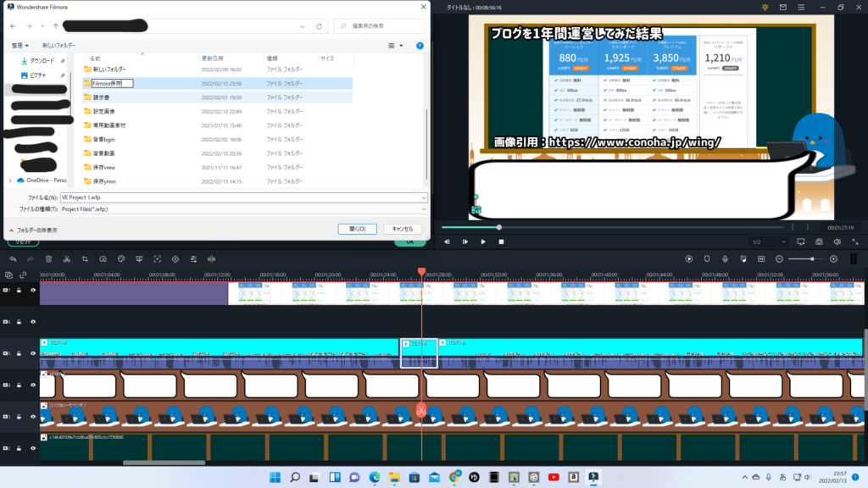Step back one frame in preview
868x488 pixels.
tap(448, 241)
